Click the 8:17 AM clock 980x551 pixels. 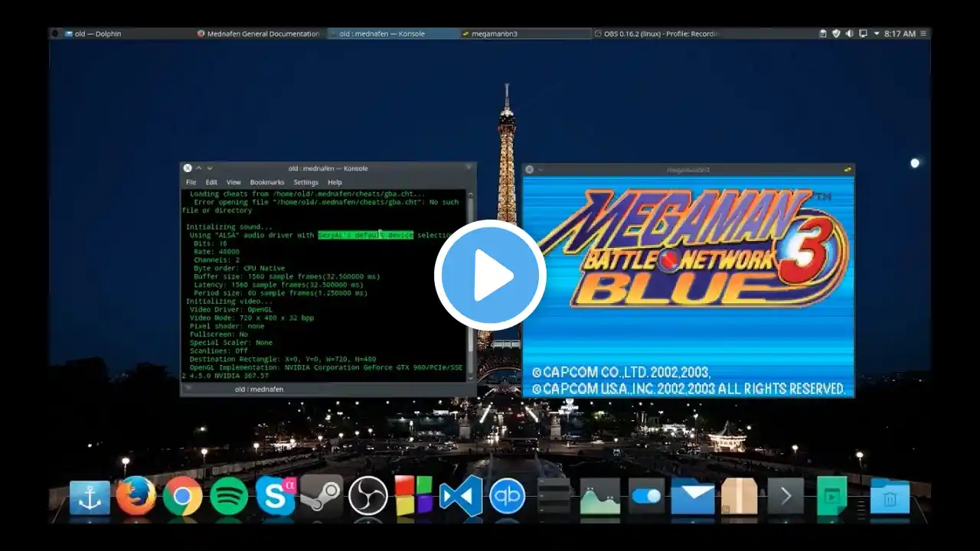click(900, 34)
